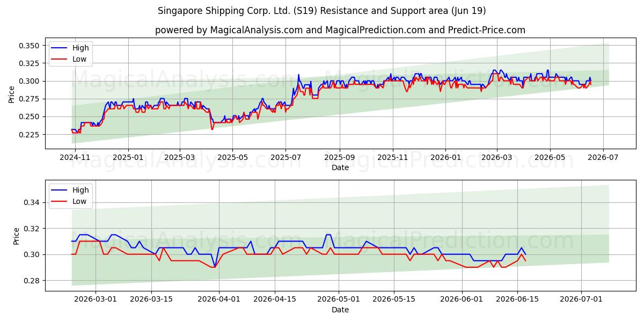Image resolution: width=644 pixels, height=322 pixels.
Task: Click the '2026-03-15' date tick label
Action: click(x=151, y=299)
